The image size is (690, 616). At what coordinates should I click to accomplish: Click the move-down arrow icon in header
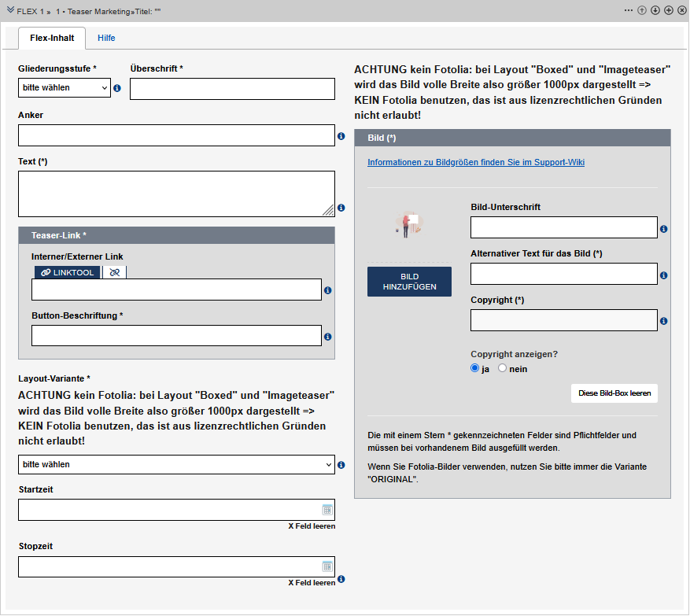(x=655, y=10)
